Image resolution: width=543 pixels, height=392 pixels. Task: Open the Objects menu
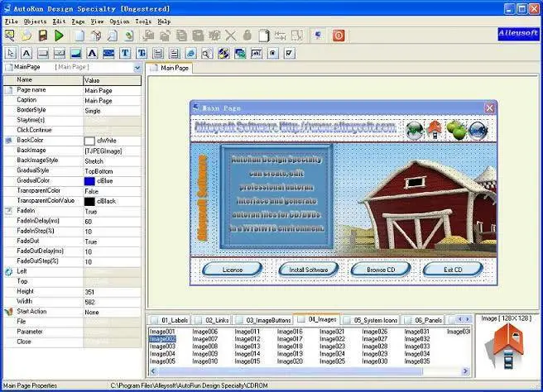pyautogui.click(x=35, y=22)
